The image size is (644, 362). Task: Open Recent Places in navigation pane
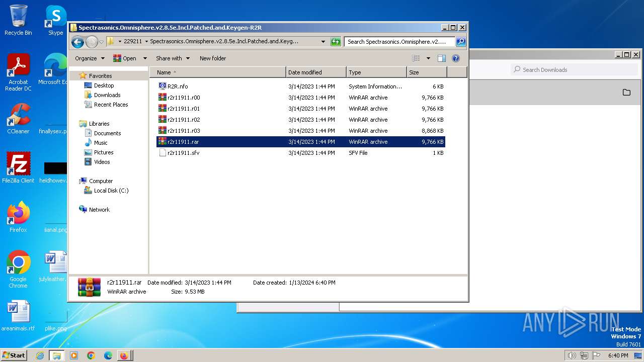coord(111,105)
